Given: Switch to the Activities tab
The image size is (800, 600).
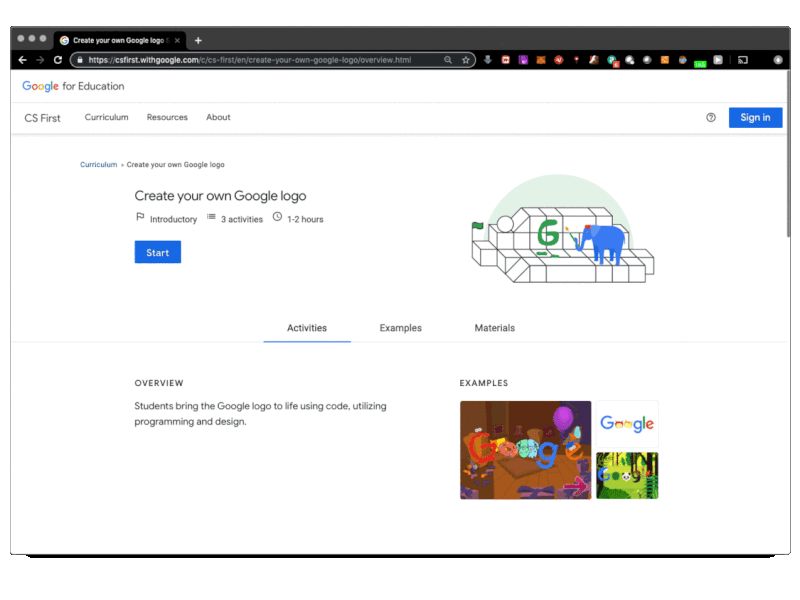Looking at the screenshot, I should tap(307, 328).
